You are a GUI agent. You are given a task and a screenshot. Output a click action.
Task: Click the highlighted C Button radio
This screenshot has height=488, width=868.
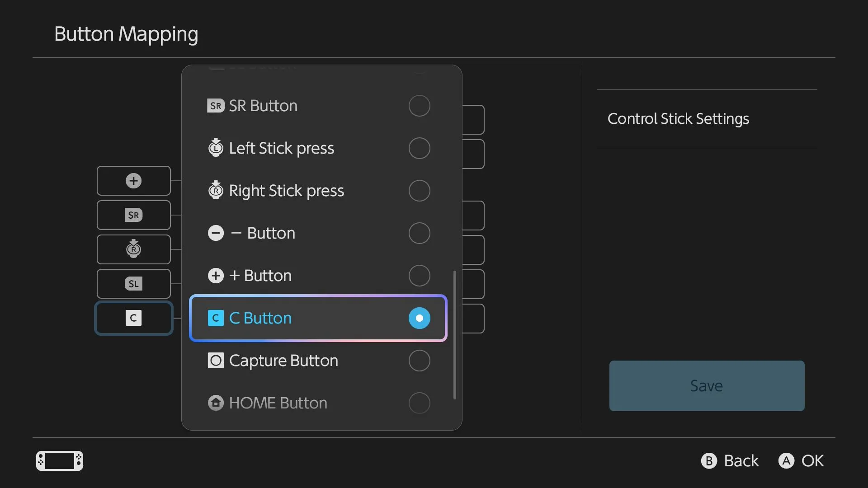click(x=419, y=318)
